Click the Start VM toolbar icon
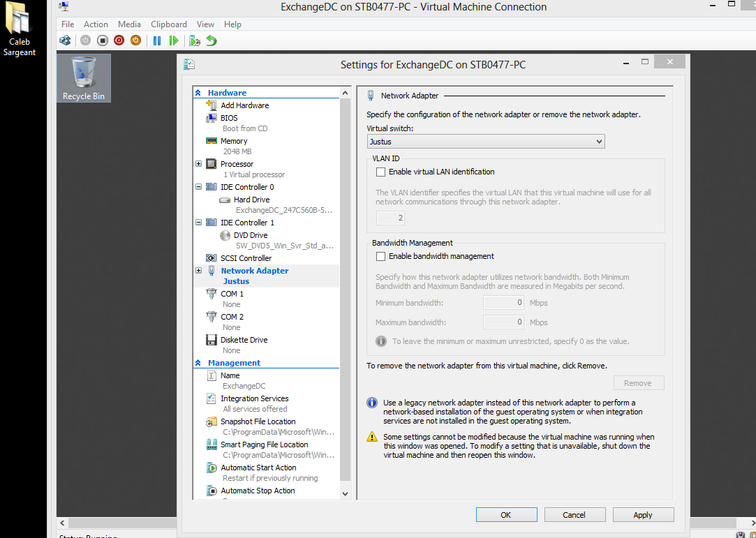The height and width of the screenshot is (538, 756). coord(86,40)
